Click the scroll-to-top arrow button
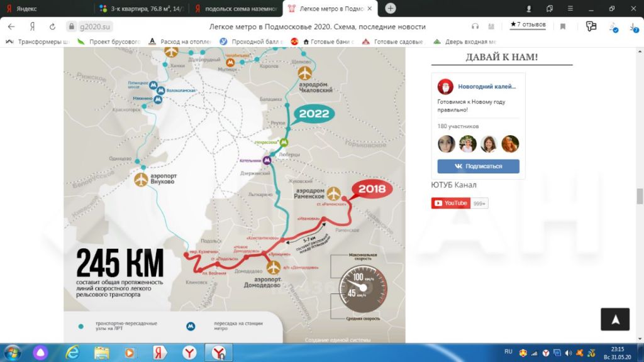Screen dimensions: 644x362 pos(615,319)
